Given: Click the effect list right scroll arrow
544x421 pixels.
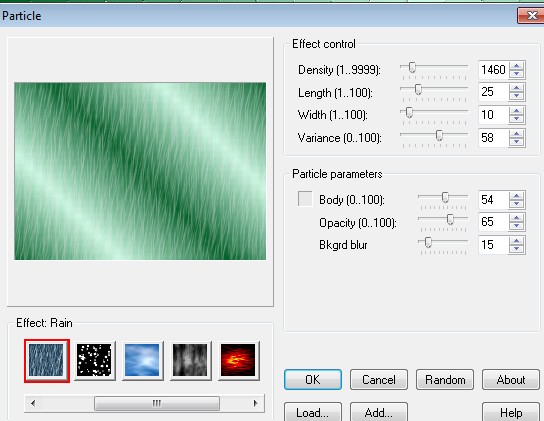Looking at the screenshot, I should click(256, 403).
